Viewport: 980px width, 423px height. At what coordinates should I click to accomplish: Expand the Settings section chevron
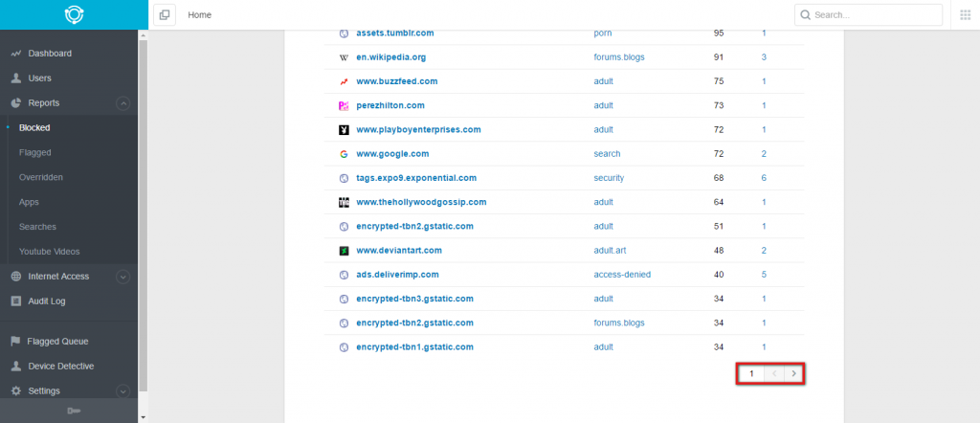(x=123, y=391)
